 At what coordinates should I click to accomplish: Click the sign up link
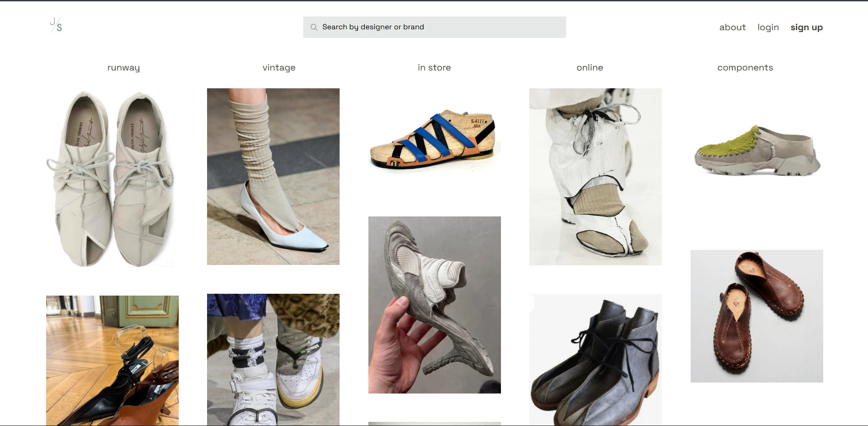pyautogui.click(x=806, y=27)
